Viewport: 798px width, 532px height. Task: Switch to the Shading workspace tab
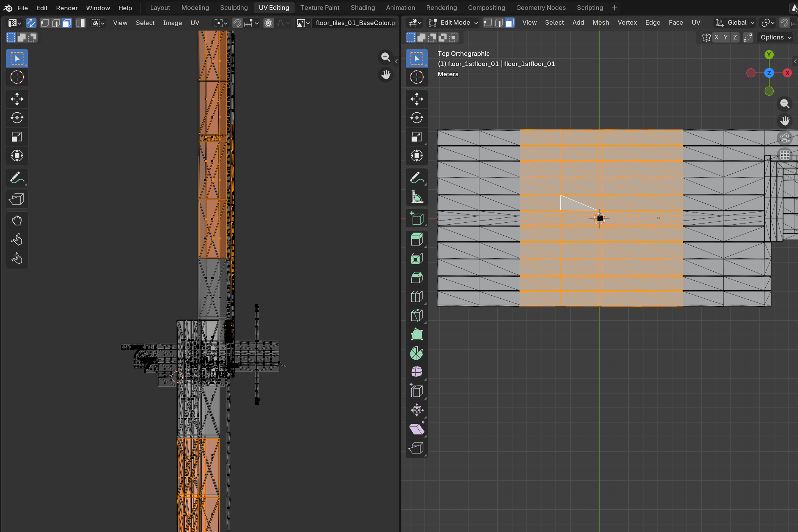[x=363, y=8]
